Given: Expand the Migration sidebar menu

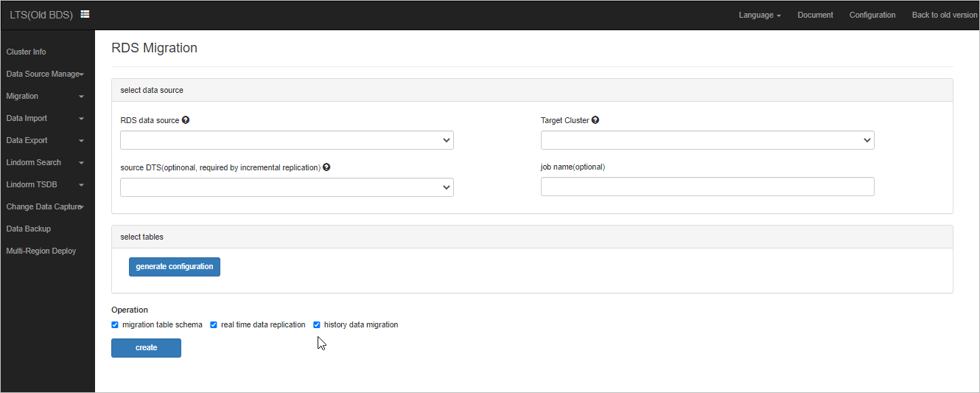Looking at the screenshot, I should [x=44, y=96].
